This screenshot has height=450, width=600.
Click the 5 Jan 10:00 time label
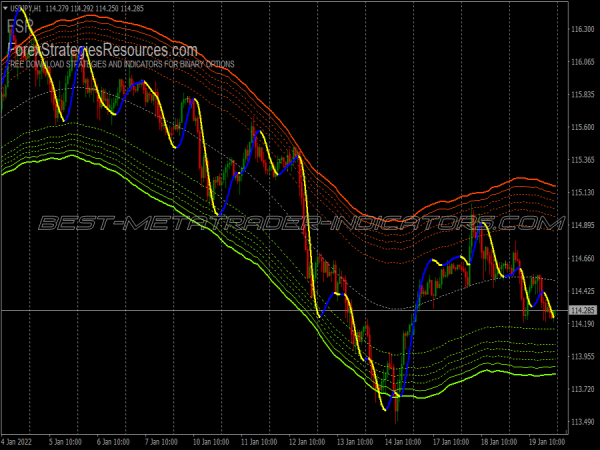pos(65,442)
